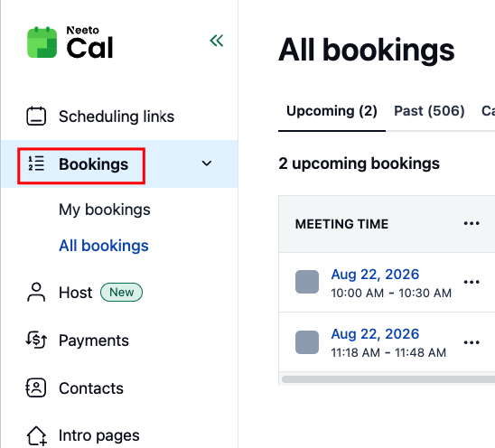Collapse the Bookings submenu chevron
This screenshot has height=448, width=495.
tap(207, 163)
